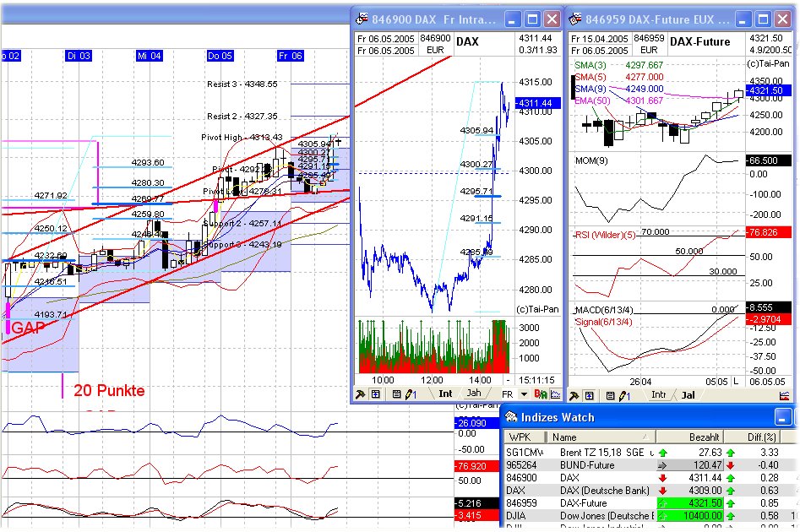The image size is (800, 532).
Task: Click the DAX-Future window title icon
Action: coord(575,19)
